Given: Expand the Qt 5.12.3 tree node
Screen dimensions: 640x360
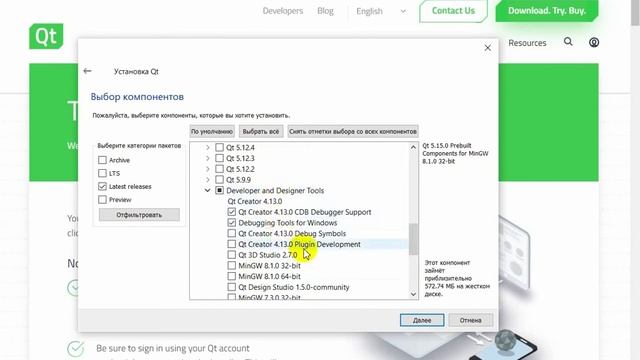Looking at the screenshot, I should pyautogui.click(x=208, y=158).
